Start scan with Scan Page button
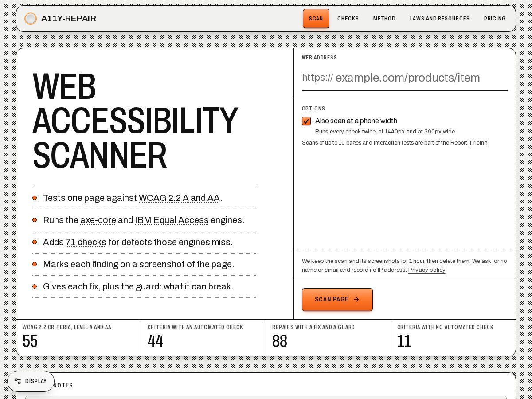 pos(337,300)
